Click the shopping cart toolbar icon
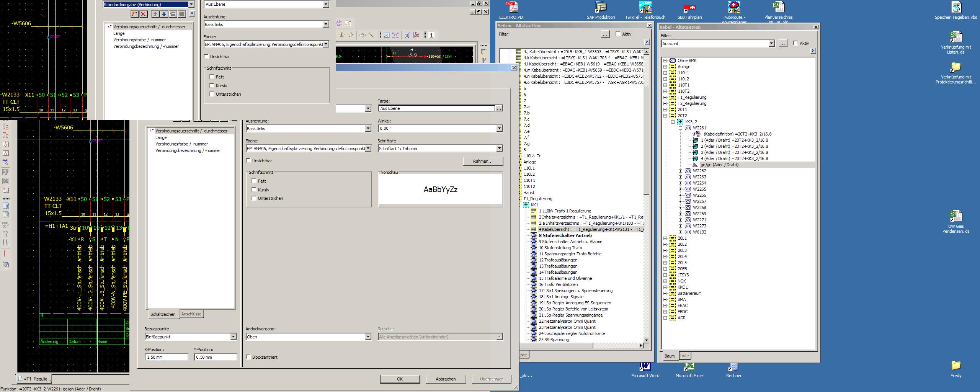The width and height of the screenshot is (980, 392). [407, 35]
